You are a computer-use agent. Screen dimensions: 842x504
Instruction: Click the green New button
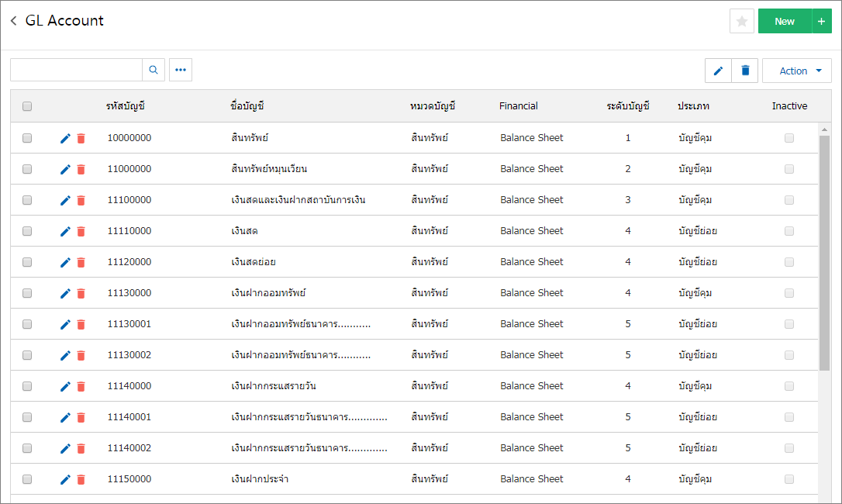pos(785,22)
